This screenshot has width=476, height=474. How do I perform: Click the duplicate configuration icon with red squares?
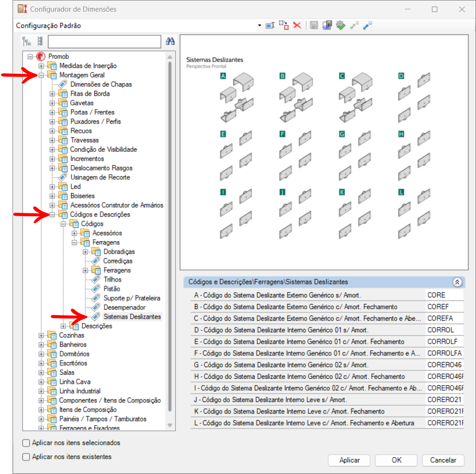click(284, 26)
